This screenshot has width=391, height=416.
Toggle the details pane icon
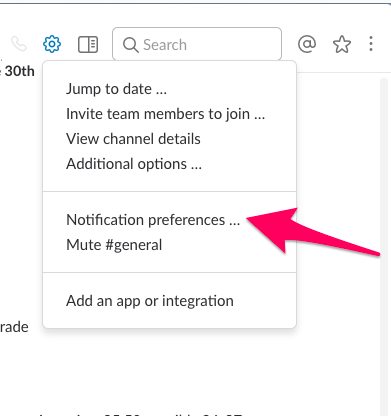point(88,44)
